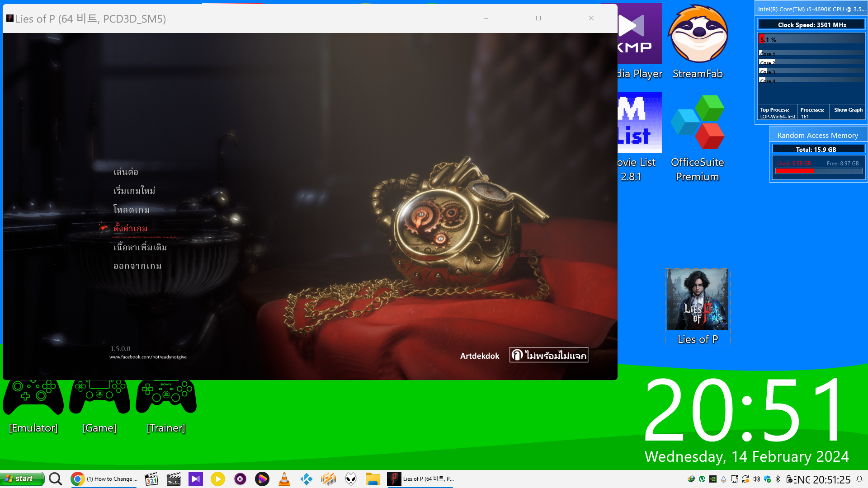
Task: Launch the foobar2000 alien taskbar icon
Action: [x=351, y=479]
